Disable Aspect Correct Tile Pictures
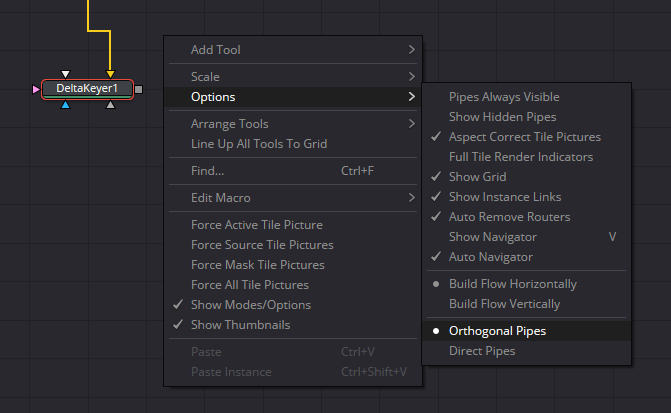Screen dimensions: 671x413 point(526,137)
